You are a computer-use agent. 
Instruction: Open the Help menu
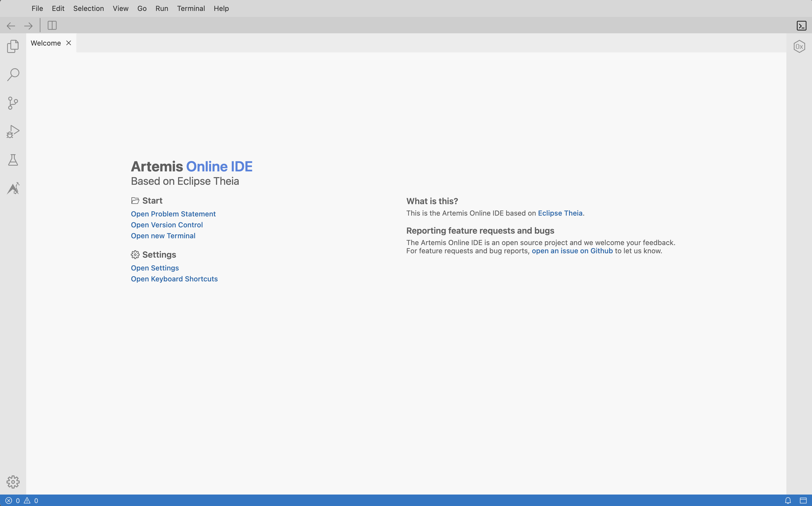[221, 8]
